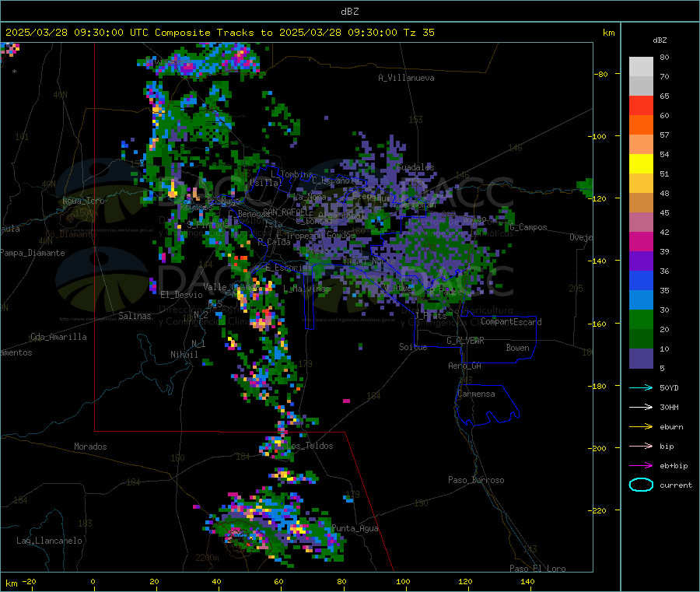Image resolution: width=700 pixels, height=592 pixels.
Task: Select the light gray 70 dBZ swatch
Action: coord(641,67)
